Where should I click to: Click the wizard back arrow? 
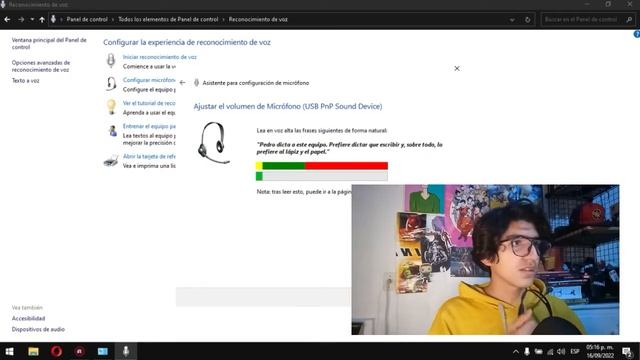click(x=182, y=82)
